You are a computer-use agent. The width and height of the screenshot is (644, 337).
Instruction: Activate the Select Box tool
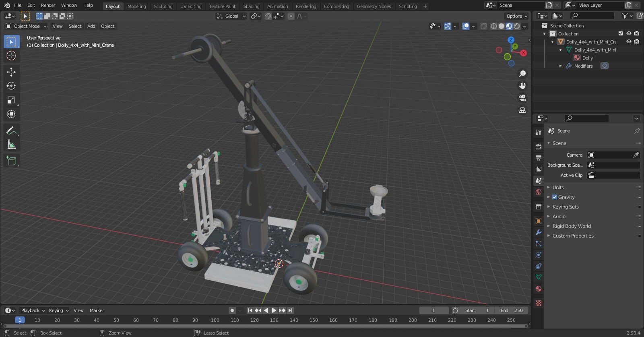[11, 41]
